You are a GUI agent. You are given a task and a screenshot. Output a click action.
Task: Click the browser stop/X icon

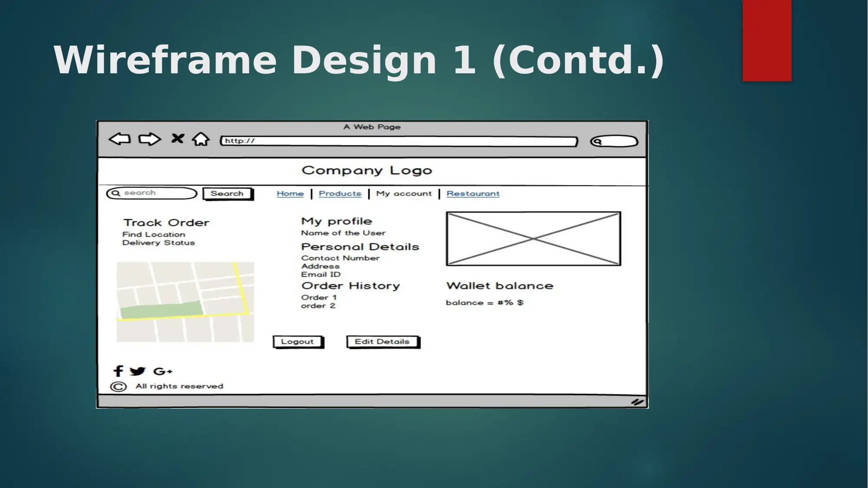(x=178, y=139)
